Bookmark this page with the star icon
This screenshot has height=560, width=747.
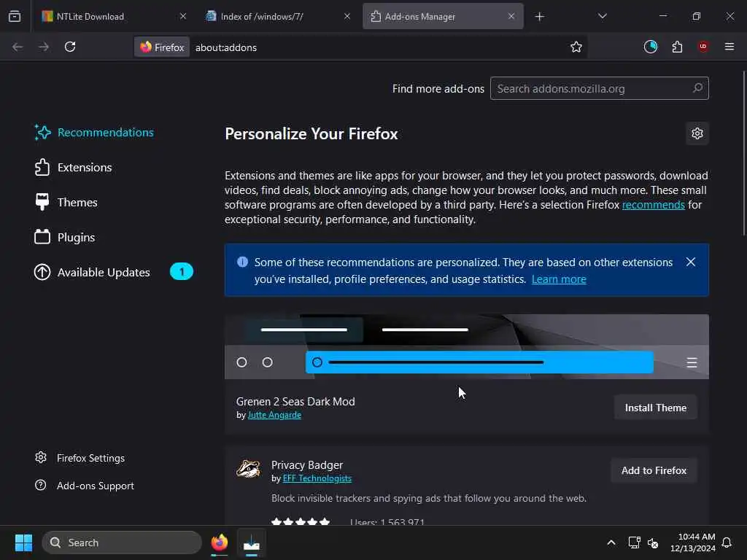[576, 47]
